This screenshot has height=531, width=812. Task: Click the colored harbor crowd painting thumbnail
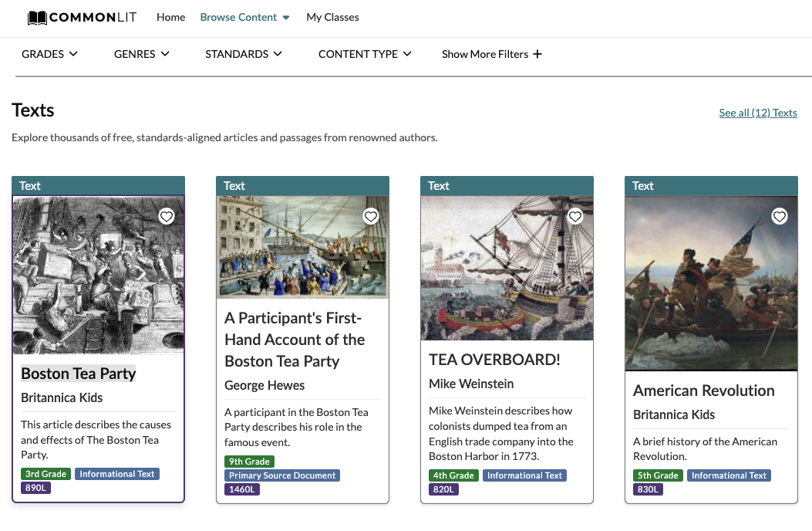pos(302,247)
